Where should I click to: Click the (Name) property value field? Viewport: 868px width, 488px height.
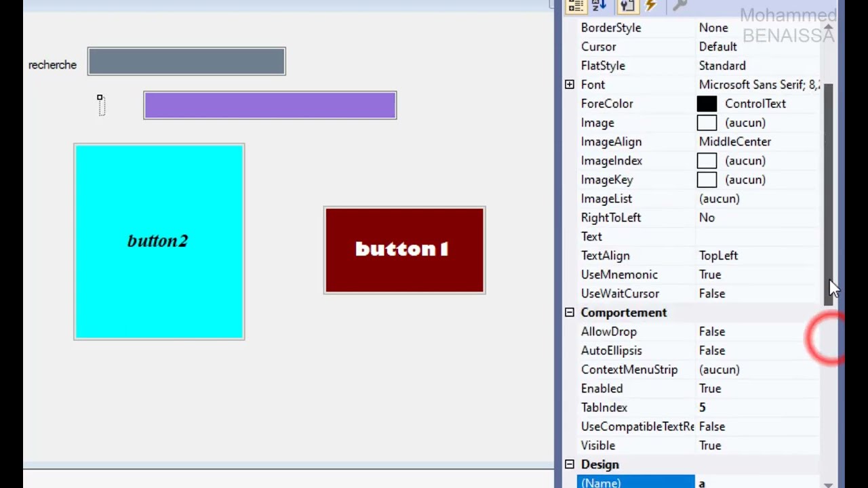757,483
